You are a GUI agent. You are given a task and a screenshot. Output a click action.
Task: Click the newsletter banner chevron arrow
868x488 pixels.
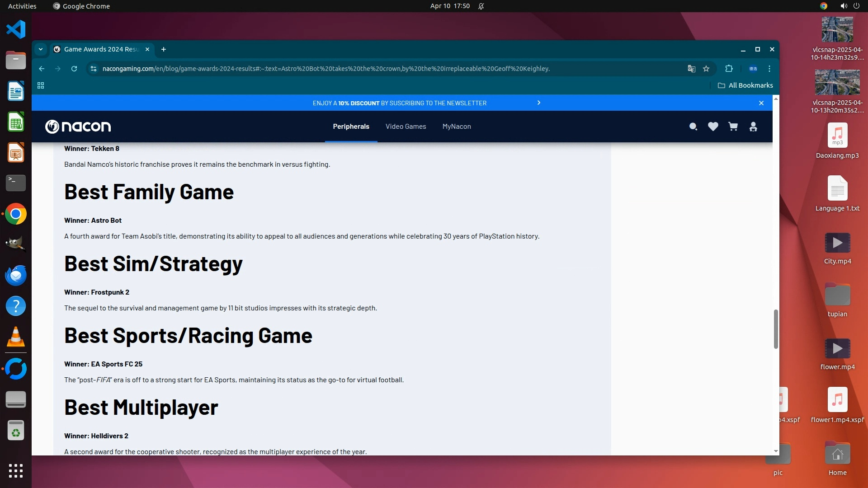pos(538,103)
